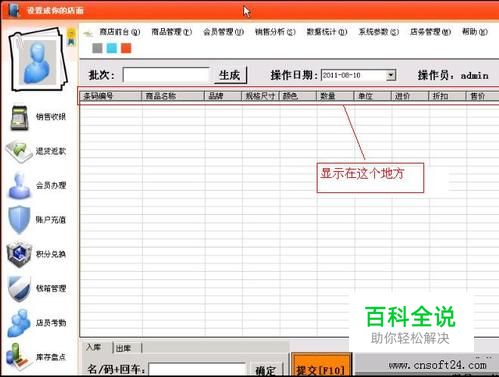Open the 商店前台 menu

(x=120, y=32)
